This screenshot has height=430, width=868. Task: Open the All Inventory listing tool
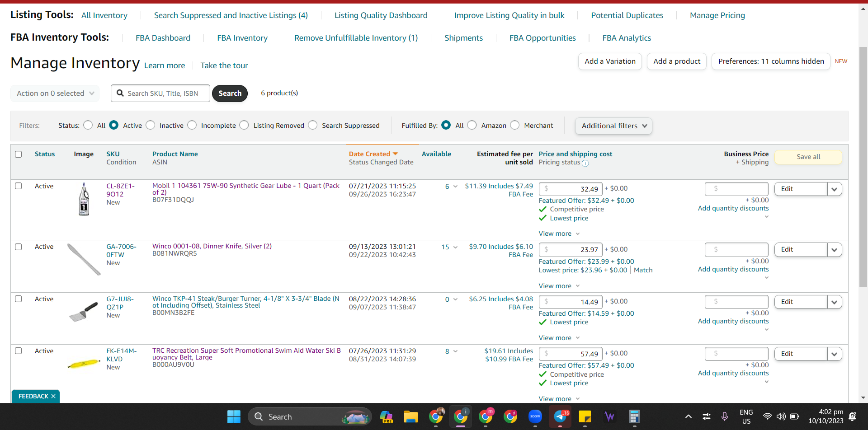pyautogui.click(x=104, y=15)
